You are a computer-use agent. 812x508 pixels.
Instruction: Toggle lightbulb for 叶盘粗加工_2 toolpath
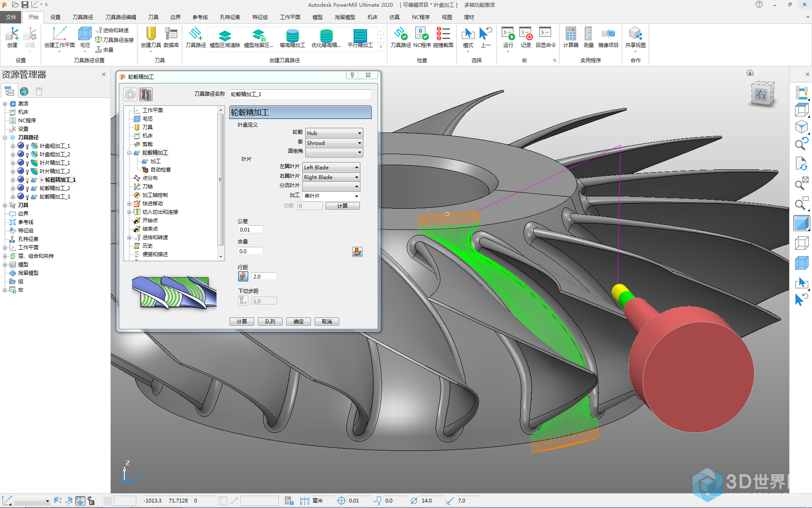27,155
